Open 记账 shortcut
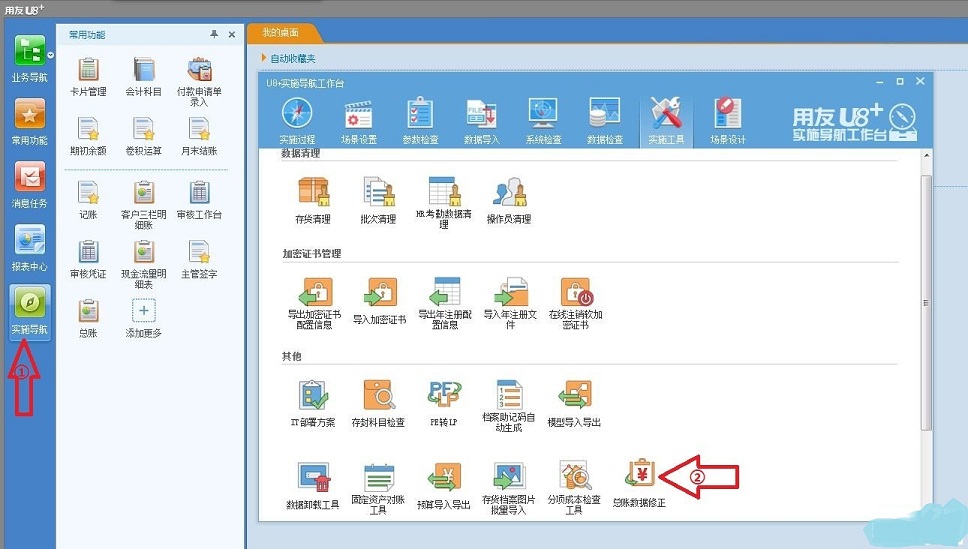The width and height of the screenshot is (968, 549). pyautogui.click(x=88, y=199)
